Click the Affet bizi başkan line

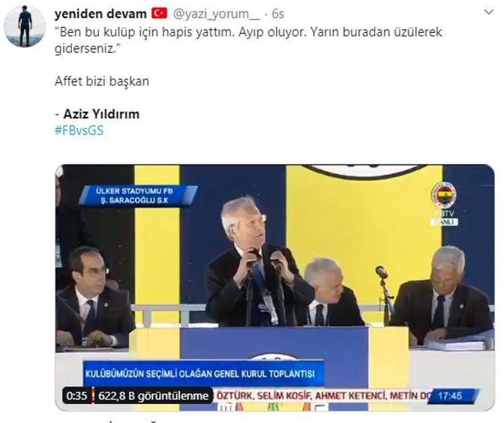coord(102,81)
